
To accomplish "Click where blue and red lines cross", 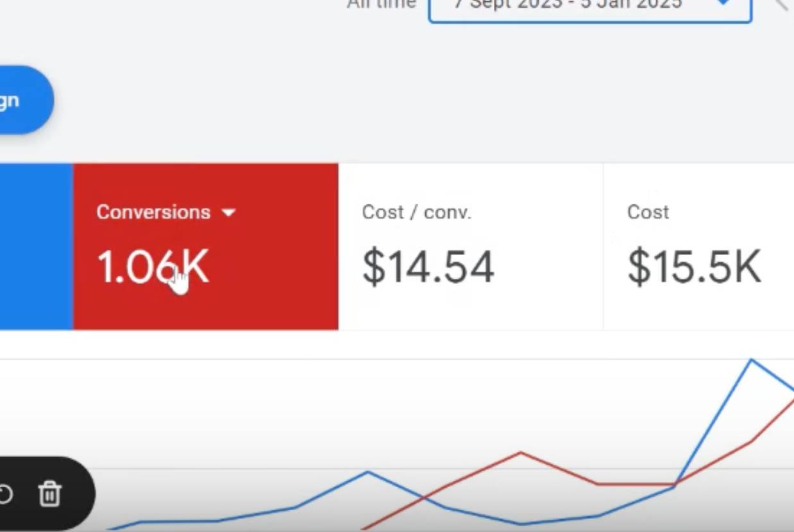I will (x=423, y=496).
